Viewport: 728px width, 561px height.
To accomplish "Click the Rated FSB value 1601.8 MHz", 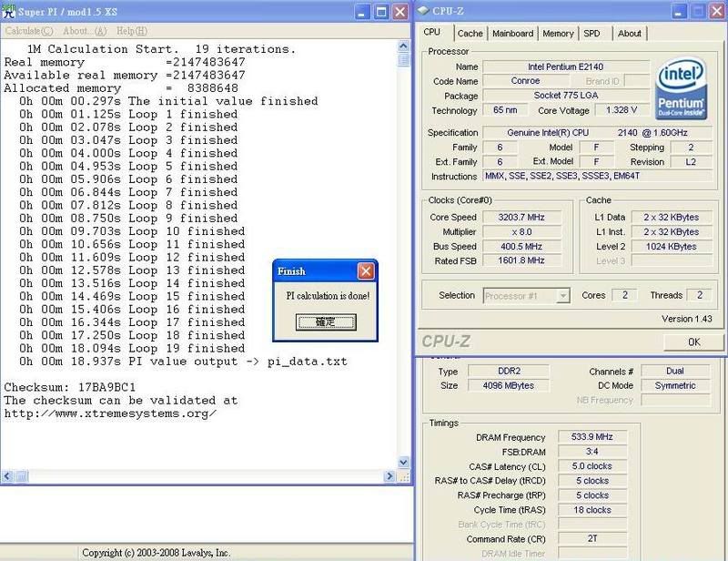I will 521,260.
